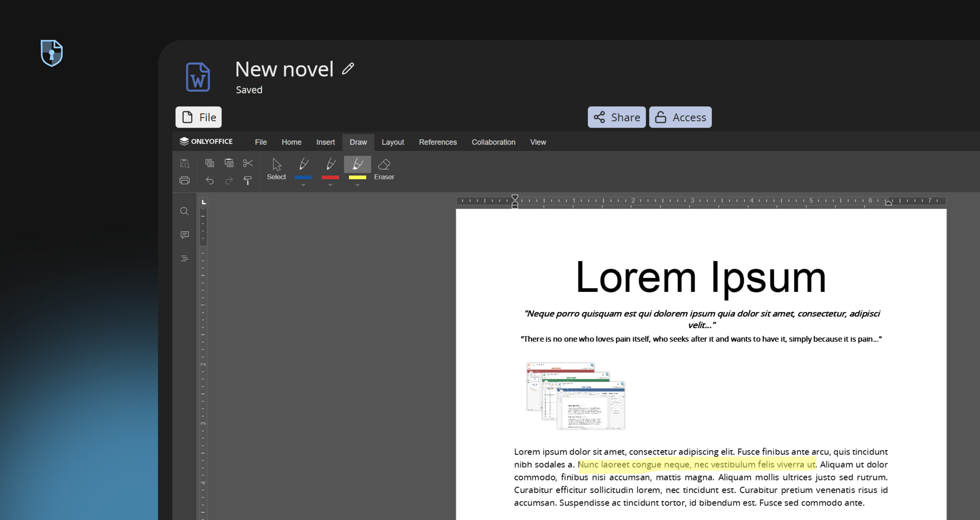This screenshot has height=520, width=980.
Task: Switch to the Insert tab
Action: [x=325, y=142]
